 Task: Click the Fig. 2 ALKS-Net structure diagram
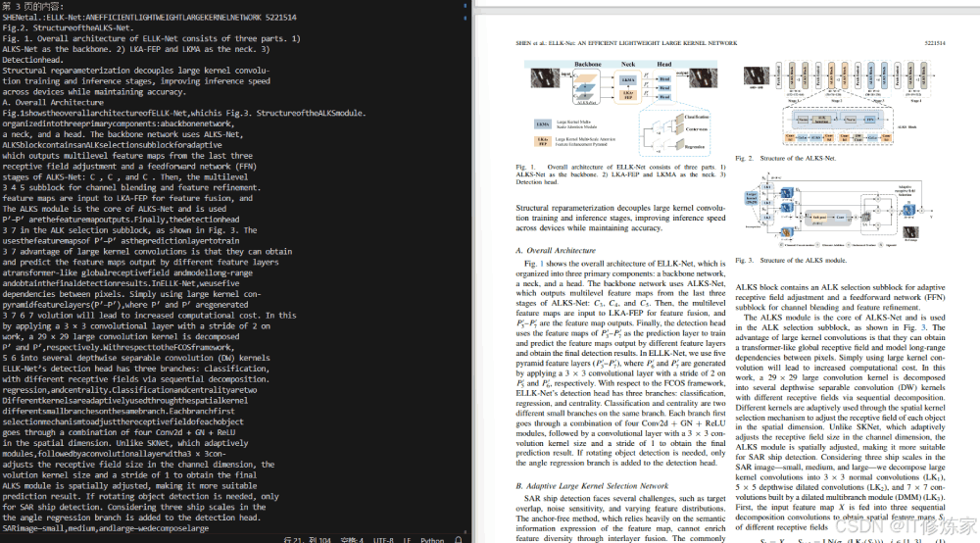[x=839, y=105]
